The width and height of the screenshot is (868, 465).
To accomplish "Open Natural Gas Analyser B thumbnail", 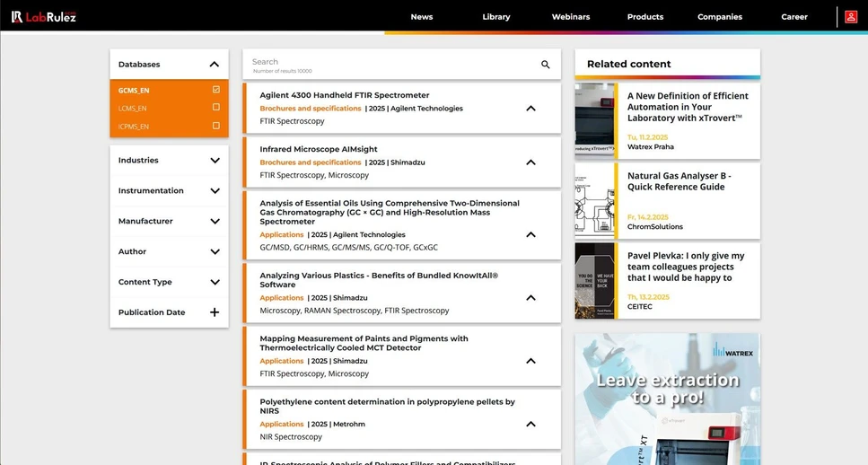I will (594, 200).
